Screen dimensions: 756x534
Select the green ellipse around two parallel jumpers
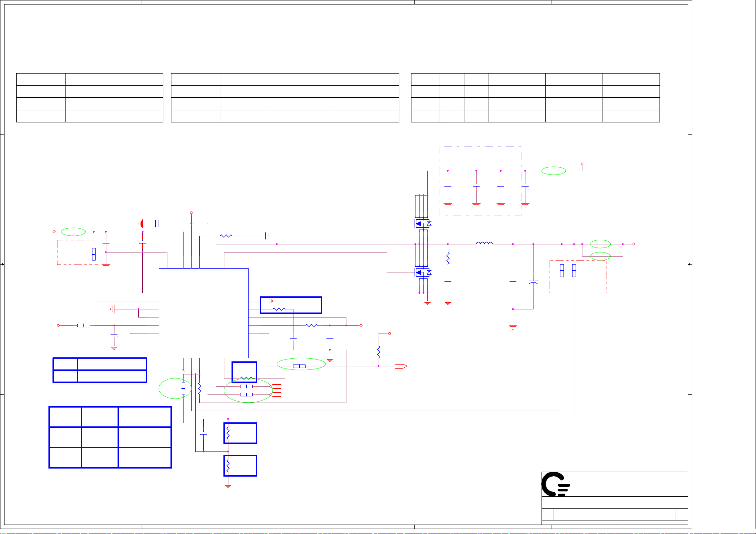click(x=248, y=390)
